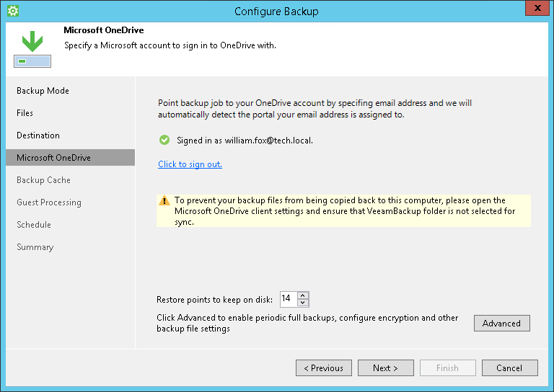The width and height of the screenshot is (554, 392).
Task: Click the Microsoft OneDrive heading text
Action: click(104, 30)
